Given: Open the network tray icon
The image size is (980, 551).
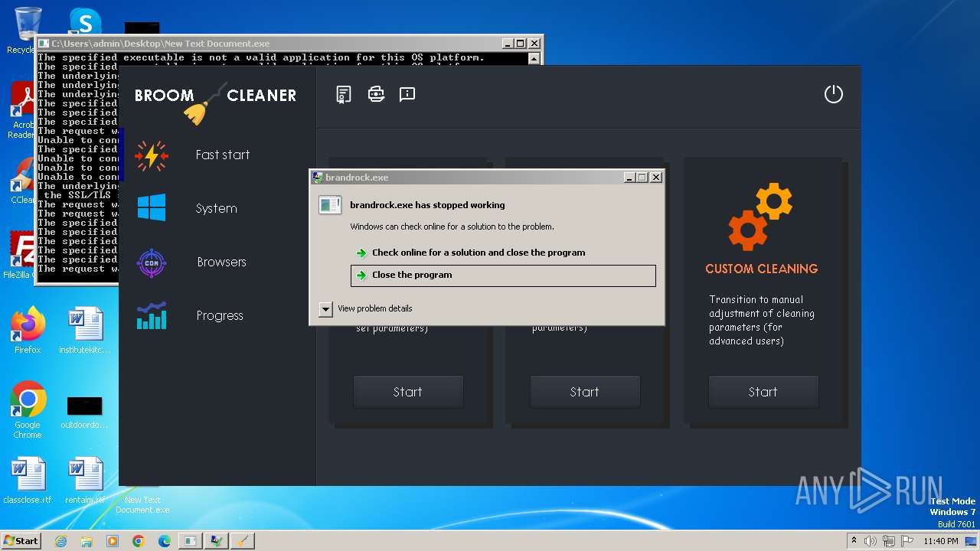Looking at the screenshot, I should 889,541.
